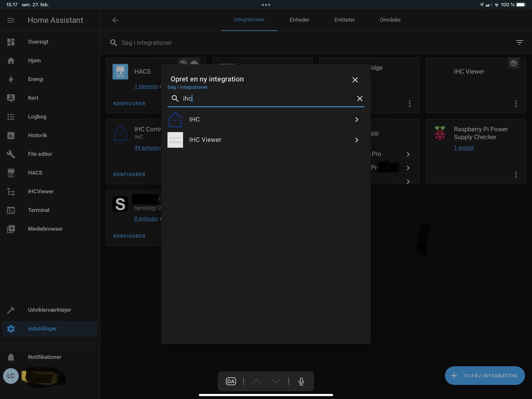Open the HACS sidebar entry
532x399 pixels.
(x=35, y=173)
